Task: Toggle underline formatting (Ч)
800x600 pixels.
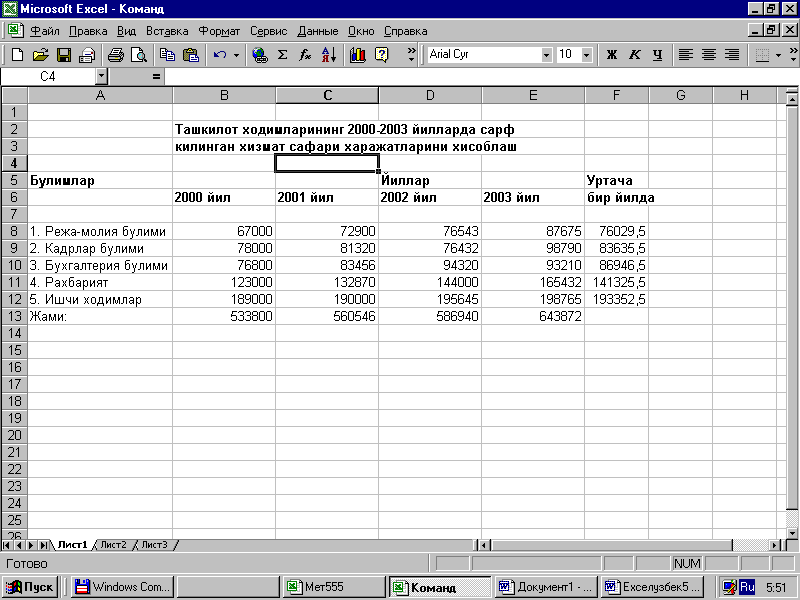Action: pos(658,54)
